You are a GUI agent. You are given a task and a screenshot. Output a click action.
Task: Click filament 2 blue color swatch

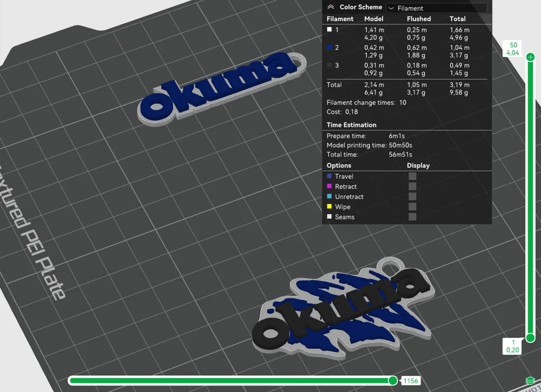point(329,47)
